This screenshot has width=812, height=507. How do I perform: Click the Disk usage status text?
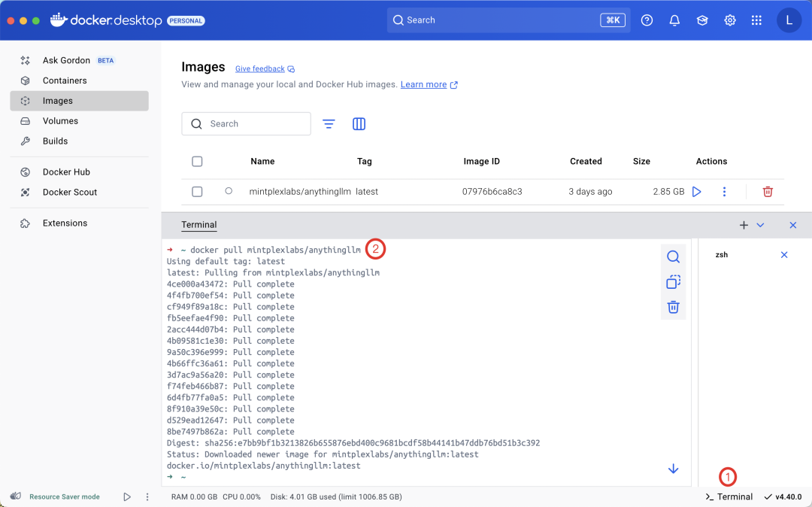(x=336, y=496)
